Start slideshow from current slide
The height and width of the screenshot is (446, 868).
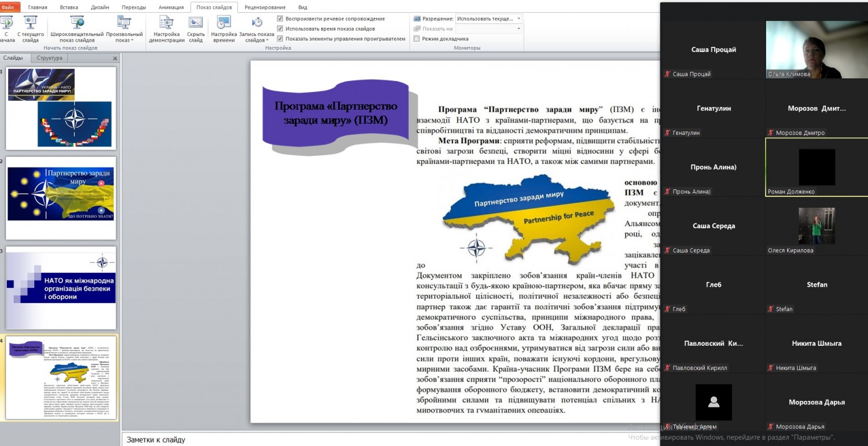tap(31, 28)
